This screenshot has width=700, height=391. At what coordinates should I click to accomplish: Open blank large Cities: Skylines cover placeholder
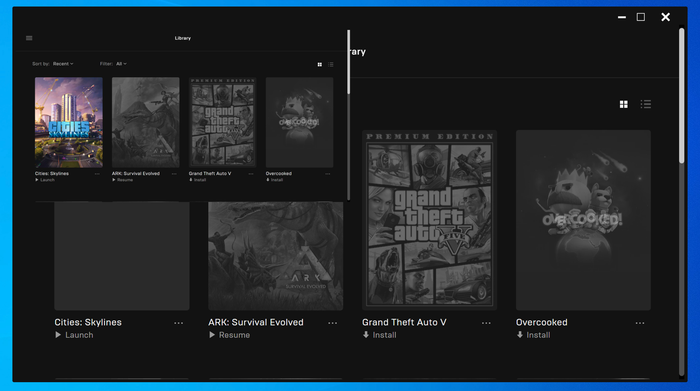pyautogui.click(x=122, y=256)
